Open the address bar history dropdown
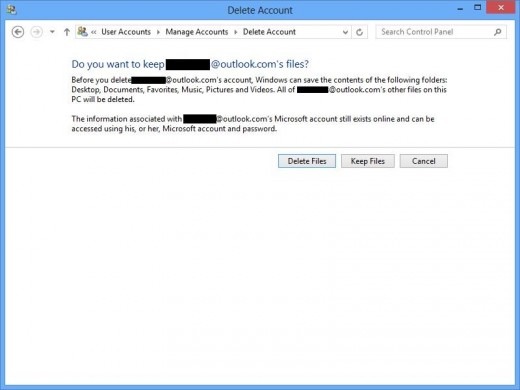The image size is (520, 390). [345, 32]
